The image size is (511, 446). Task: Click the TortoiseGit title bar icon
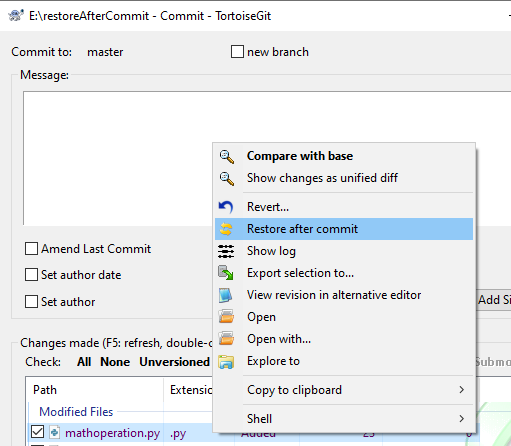click(16, 15)
